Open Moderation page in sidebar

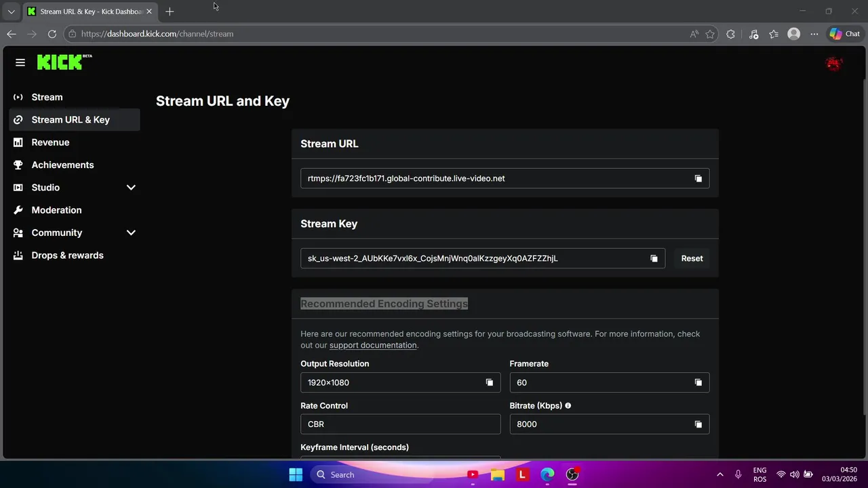(x=75, y=210)
